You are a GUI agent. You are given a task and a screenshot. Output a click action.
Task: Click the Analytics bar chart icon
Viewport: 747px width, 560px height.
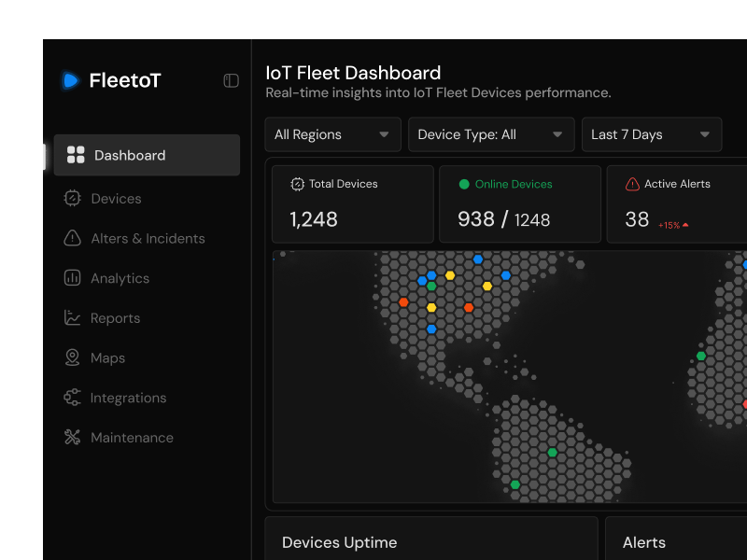(73, 277)
